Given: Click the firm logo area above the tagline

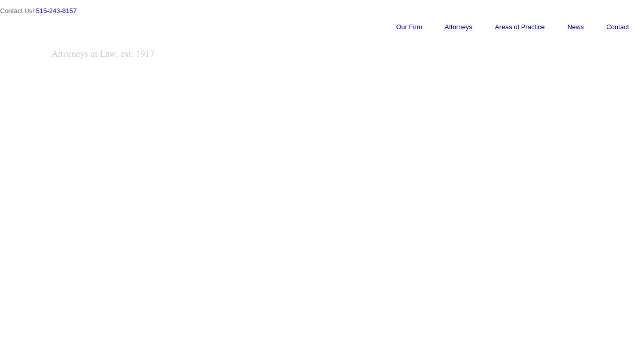Looking at the screenshot, I should coord(103,40).
